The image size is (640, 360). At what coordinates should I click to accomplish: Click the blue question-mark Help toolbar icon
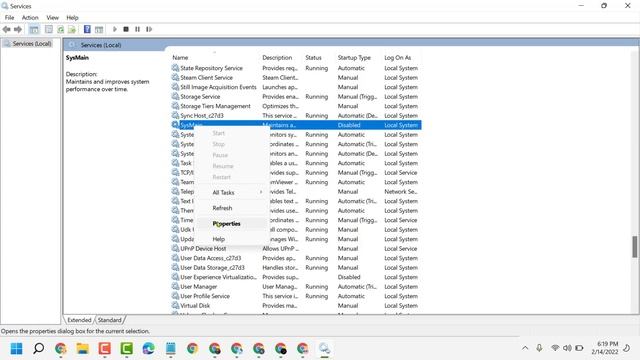(87, 29)
